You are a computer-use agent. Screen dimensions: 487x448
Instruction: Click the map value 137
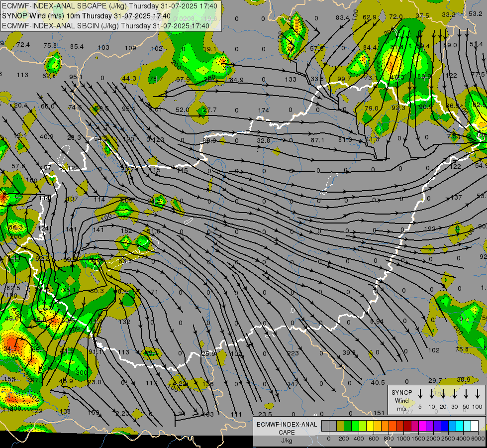click(456, 198)
